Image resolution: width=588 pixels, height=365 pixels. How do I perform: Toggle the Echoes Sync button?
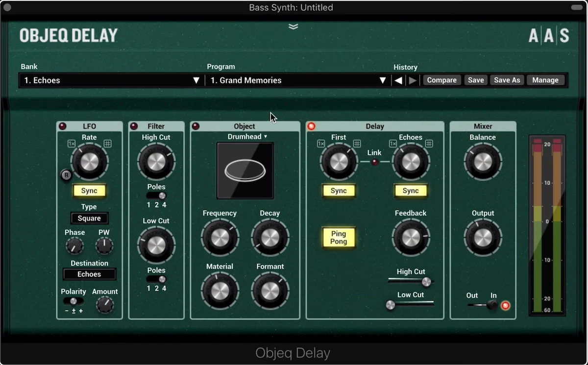tap(411, 191)
